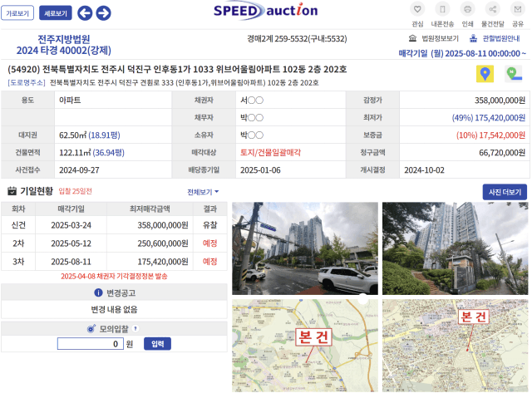Screen dimensions: 532x393
Task: Click building area 122.11㎡ (36.94평)
Action: click(91, 153)
